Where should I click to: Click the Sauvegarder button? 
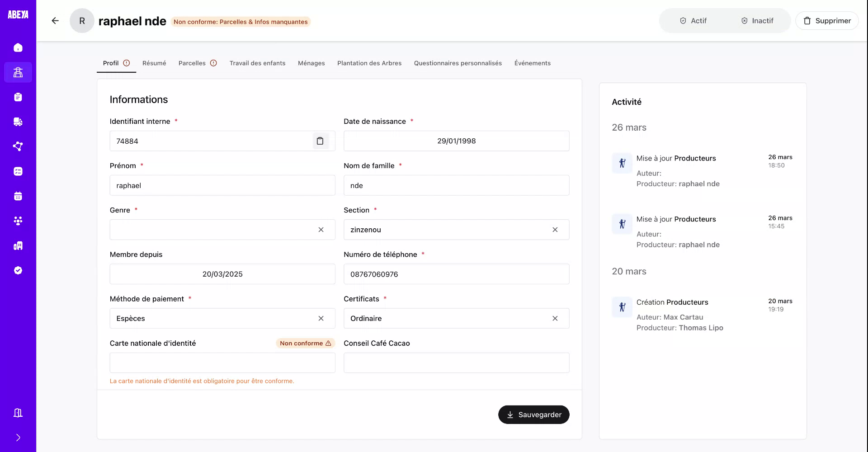tap(533, 414)
